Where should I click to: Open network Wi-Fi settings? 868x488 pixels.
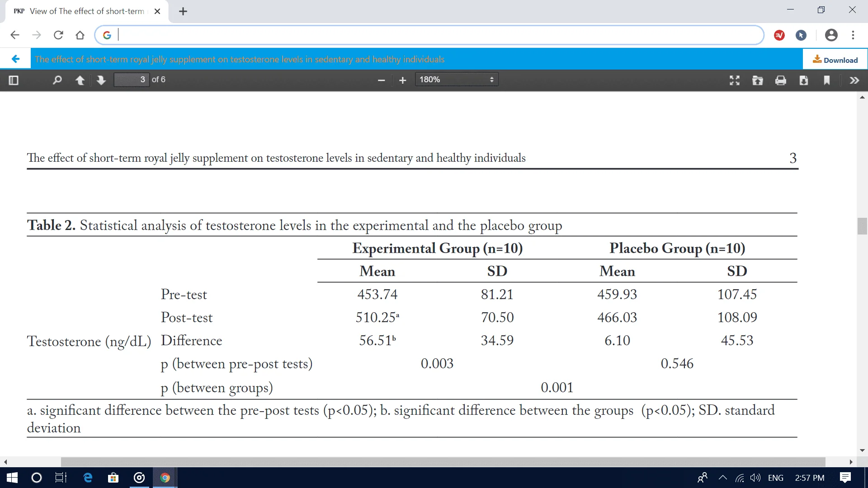pyautogui.click(x=739, y=478)
